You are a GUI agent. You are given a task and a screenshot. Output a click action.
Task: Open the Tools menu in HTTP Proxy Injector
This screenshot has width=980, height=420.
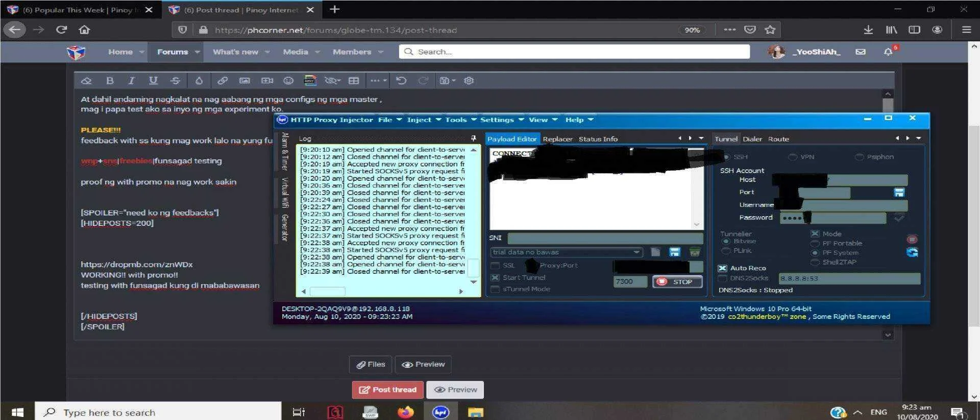coord(461,120)
